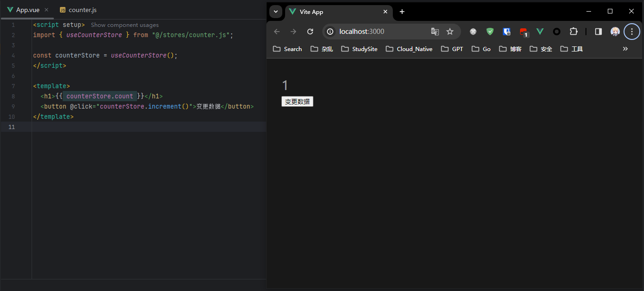Open the 杂乱 bookmark folder
The image size is (644, 291).
pos(322,49)
